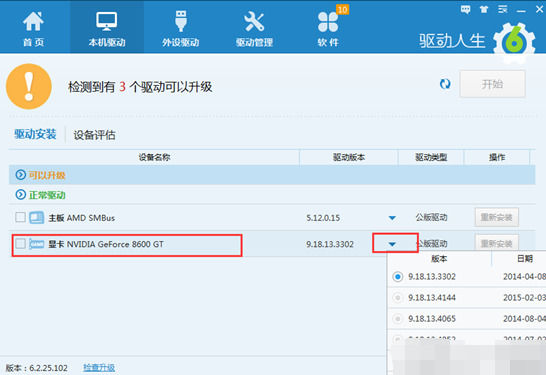Click the 设备名称 column header
This screenshot has width=546, height=375.
pyautogui.click(x=154, y=157)
